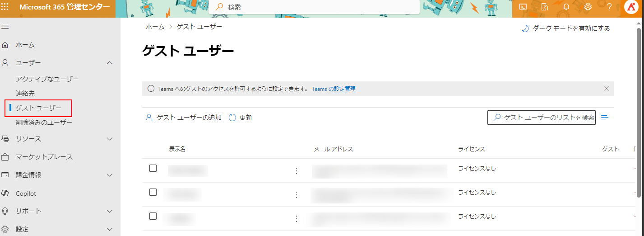This screenshot has height=236, width=644.
Task: Click the vertical page scrollbar thumb
Action: (639, 113)
